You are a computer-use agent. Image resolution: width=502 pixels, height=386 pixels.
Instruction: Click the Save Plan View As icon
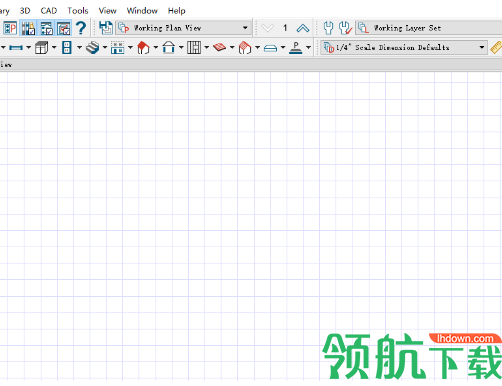pos(106,28)
